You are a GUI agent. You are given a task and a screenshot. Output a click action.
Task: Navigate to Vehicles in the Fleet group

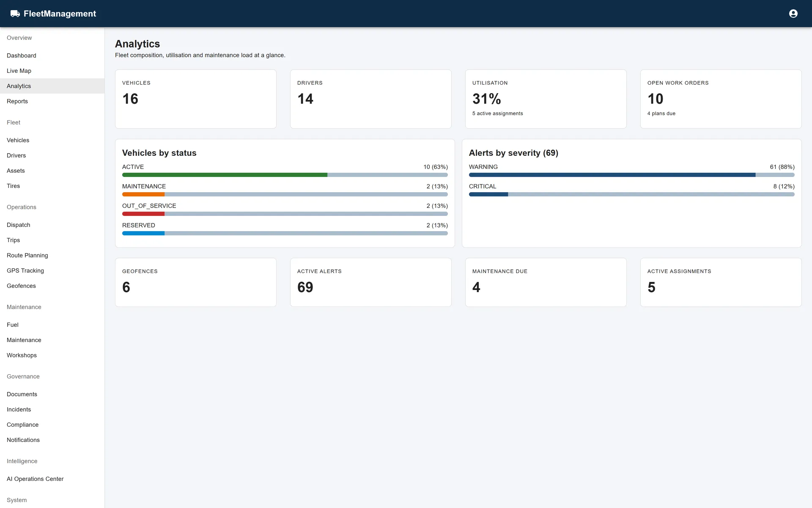52,140
